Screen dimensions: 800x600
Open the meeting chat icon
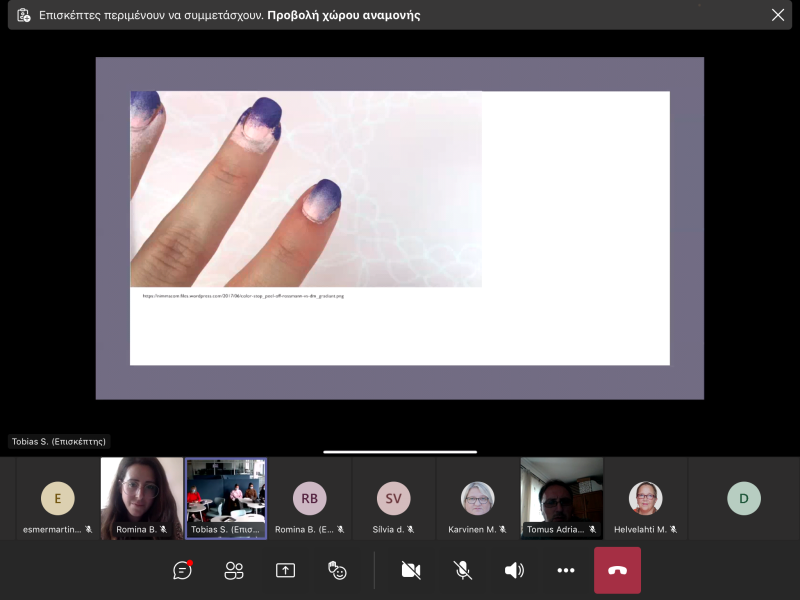click(182, 570)
